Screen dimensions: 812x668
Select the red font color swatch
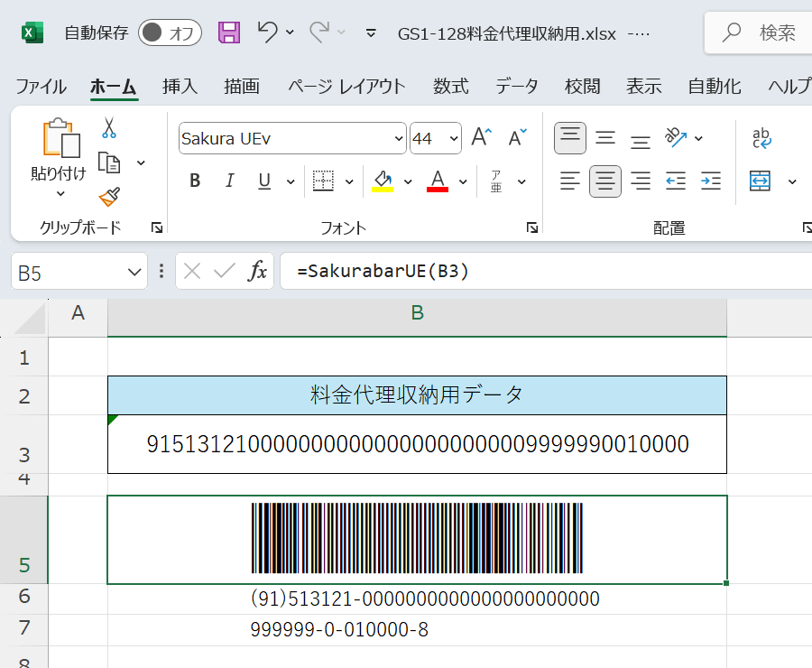pos(437,187)
